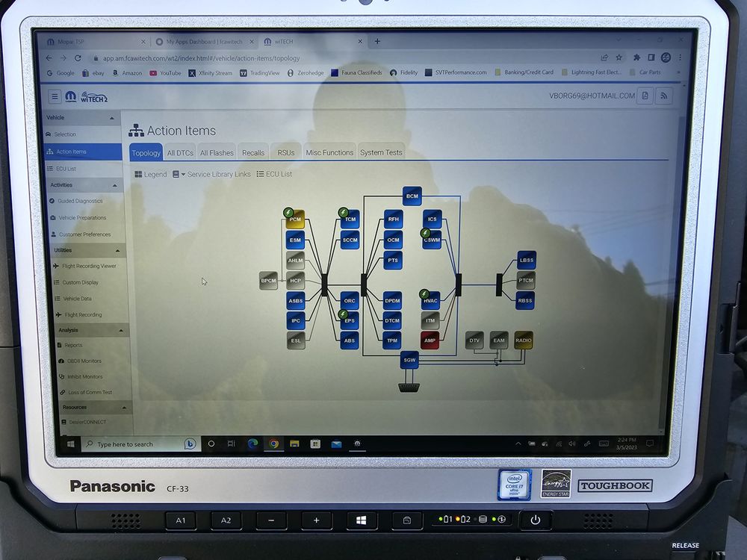The image size is (747, 560).
Task: Click the SGW security gateway node
Action: pyautogui.click(x=409, y=360)
